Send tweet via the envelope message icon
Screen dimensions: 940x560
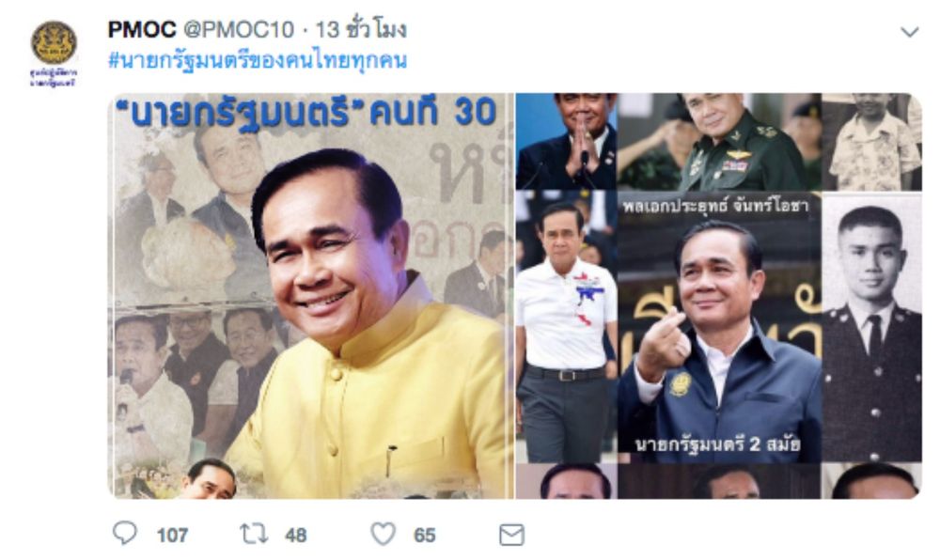[511, 535]
